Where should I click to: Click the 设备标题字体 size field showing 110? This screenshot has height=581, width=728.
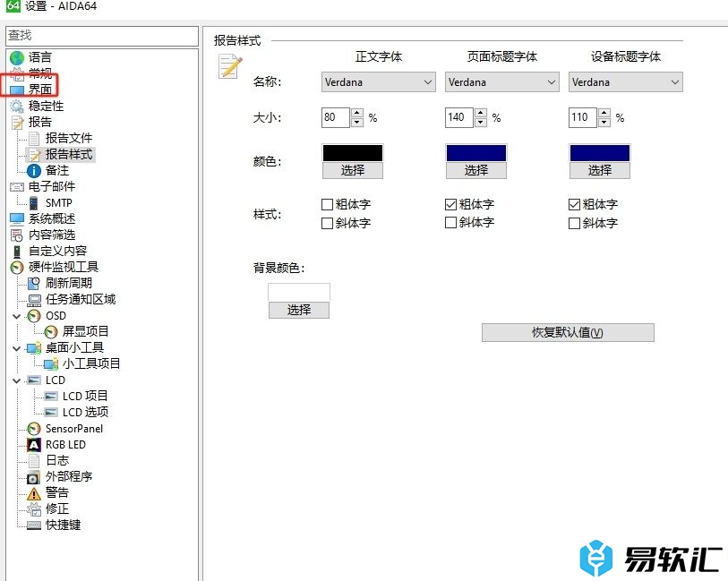[583, 117]
